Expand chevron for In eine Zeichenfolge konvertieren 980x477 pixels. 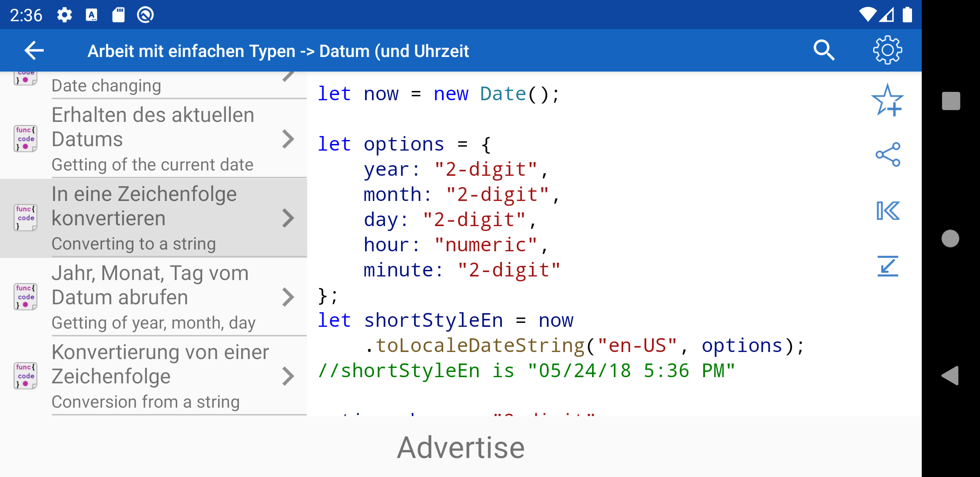point(288,218)
